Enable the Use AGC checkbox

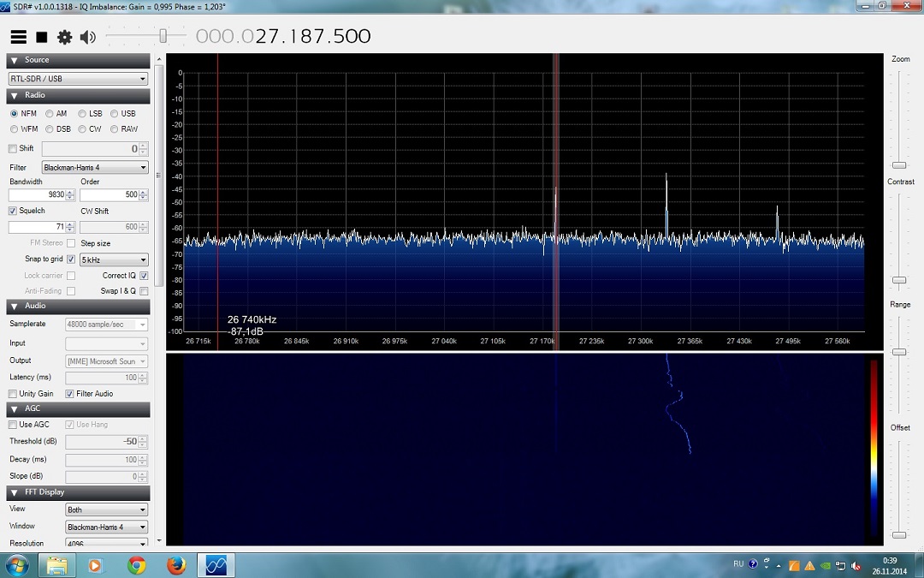point(13,425)
